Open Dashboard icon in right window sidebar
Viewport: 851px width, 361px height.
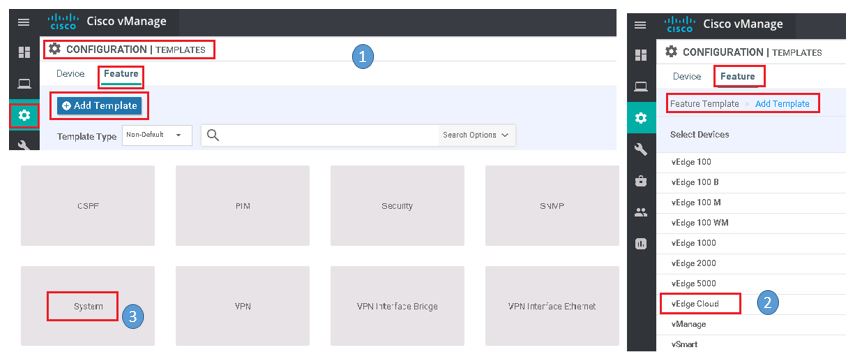point(641,55)
